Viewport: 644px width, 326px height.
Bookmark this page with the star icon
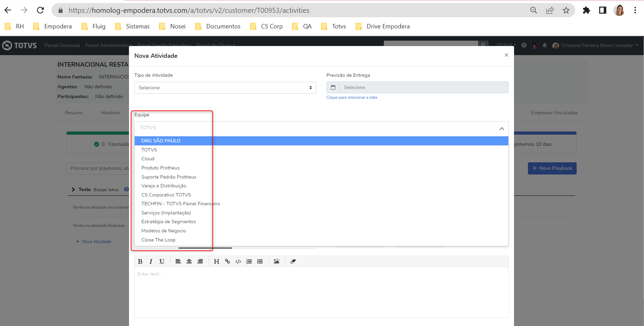(x=566, y=10)
